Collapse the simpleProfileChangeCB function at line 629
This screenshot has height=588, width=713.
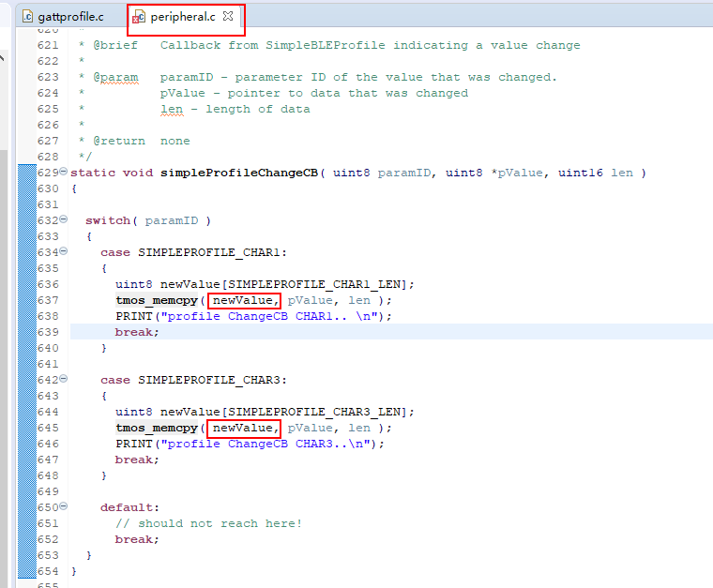click(63, 172)
